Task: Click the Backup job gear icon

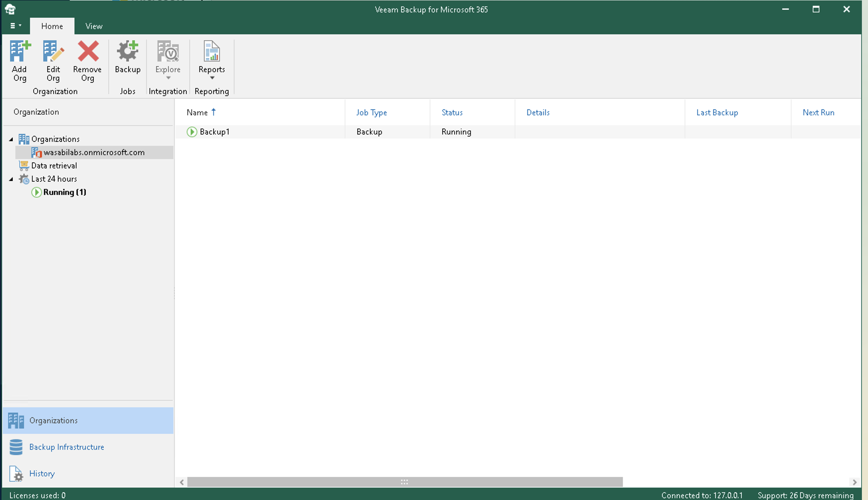Action: tap(128, 51)
